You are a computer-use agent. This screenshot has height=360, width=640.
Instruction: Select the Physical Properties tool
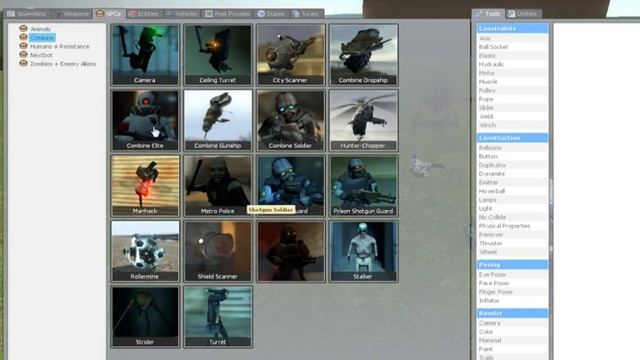(512, 226)
